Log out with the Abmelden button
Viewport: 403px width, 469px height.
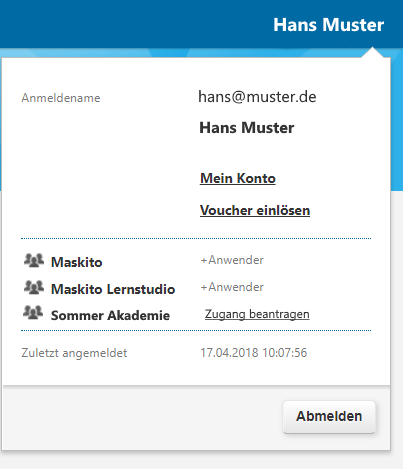[x=329, y=417]
